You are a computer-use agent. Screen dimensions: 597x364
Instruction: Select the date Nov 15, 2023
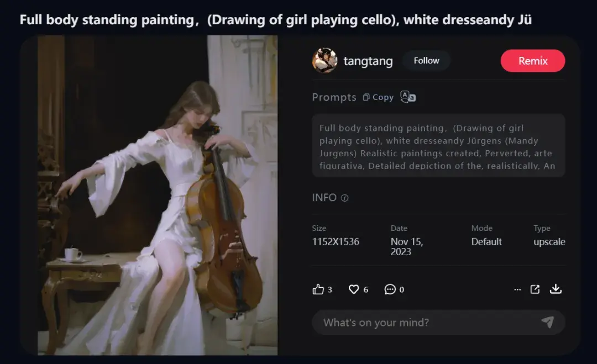(407, 246)
